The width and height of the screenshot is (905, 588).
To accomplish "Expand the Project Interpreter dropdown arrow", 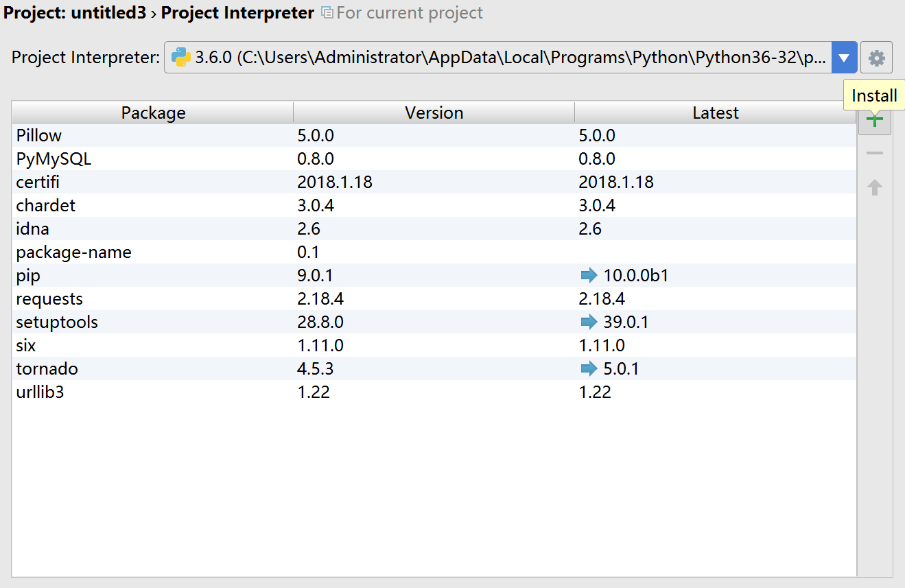I will tap(845, 58).
